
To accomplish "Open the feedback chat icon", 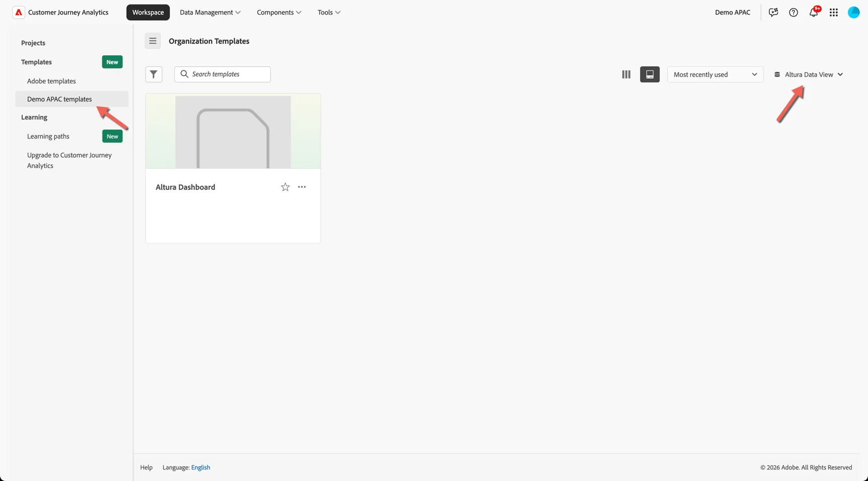I will [773, 13].
